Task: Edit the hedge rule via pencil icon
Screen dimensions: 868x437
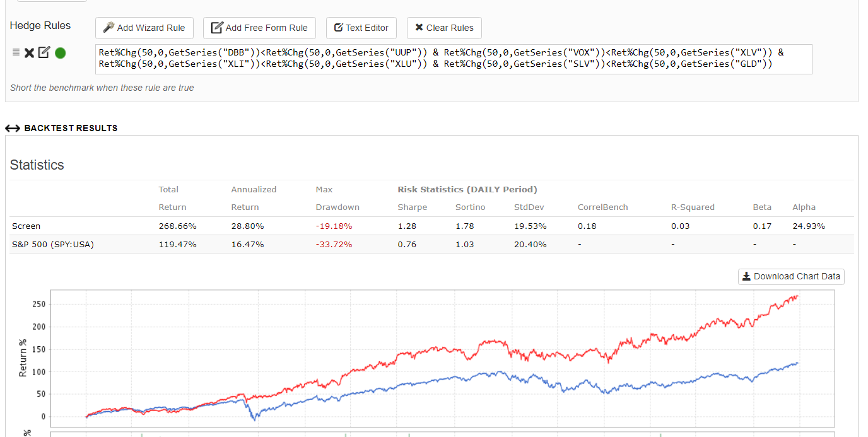Action: [x=44, y=52]
